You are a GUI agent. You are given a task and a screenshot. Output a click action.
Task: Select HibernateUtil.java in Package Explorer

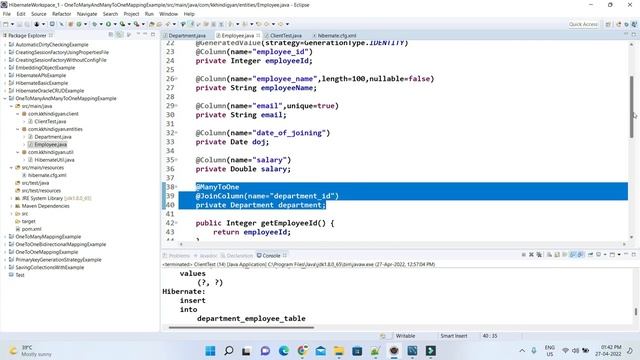[x=54, y=160]
